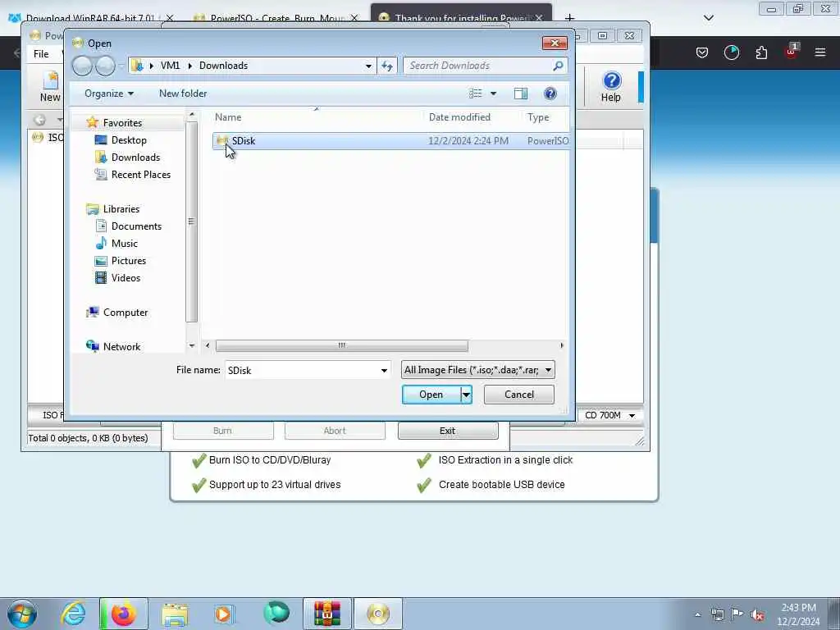
Task: Select the Documents library
Action: point(136,226)
